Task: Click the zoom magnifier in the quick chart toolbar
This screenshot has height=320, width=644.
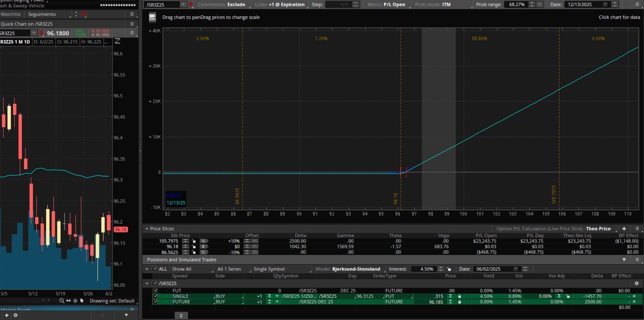Action: (x=61, y=301)
